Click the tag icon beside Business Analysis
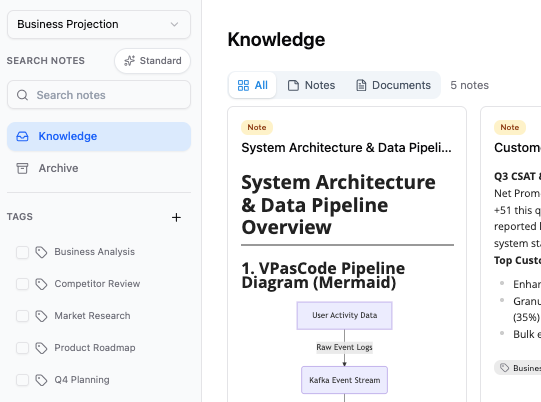The image size is (541, 402). coord(41,252)
